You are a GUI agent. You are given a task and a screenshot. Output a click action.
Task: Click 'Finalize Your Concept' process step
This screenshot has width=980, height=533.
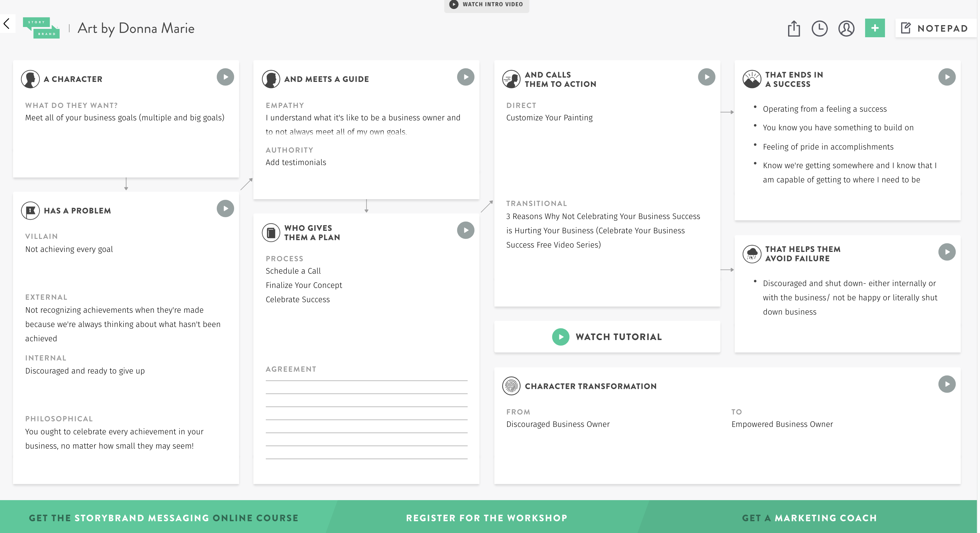tap(304, 285)
